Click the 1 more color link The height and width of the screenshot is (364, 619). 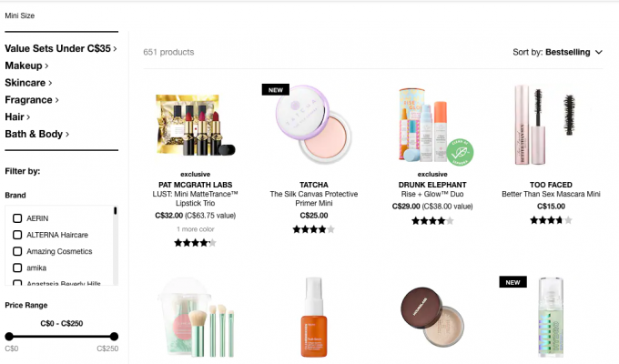195,229
